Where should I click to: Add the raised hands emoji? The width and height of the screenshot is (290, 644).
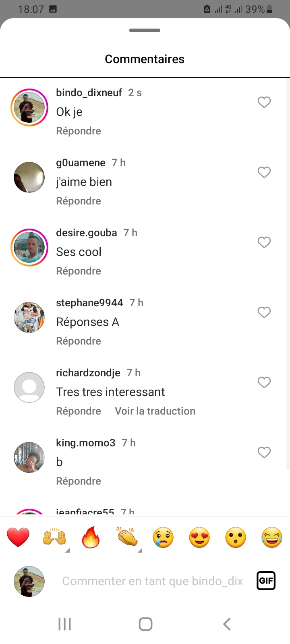point(54,537)
